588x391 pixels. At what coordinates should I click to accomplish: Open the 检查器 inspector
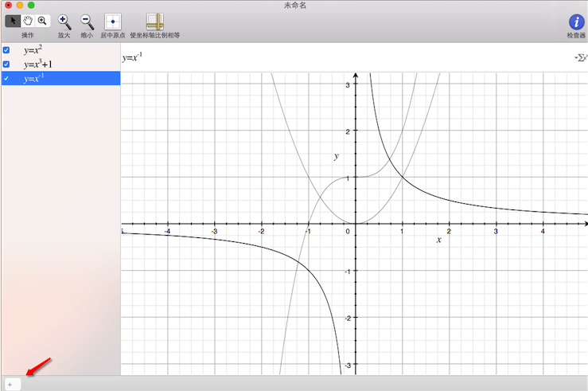(575, 22)
